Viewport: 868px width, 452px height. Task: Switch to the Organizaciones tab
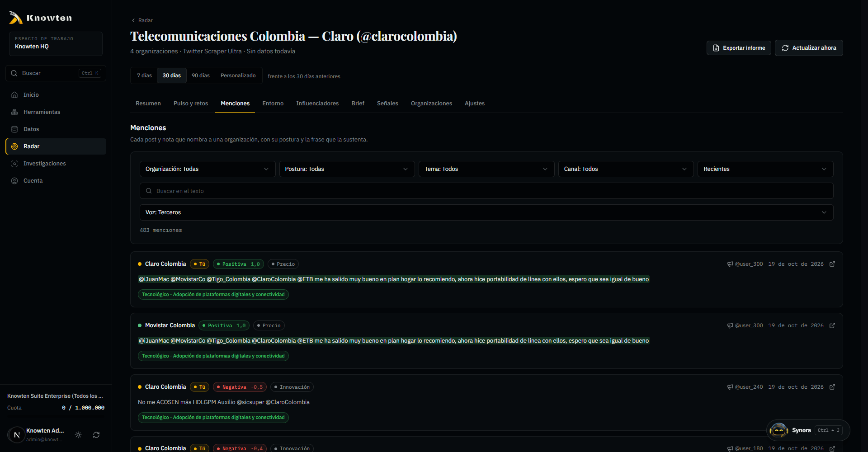431,104
